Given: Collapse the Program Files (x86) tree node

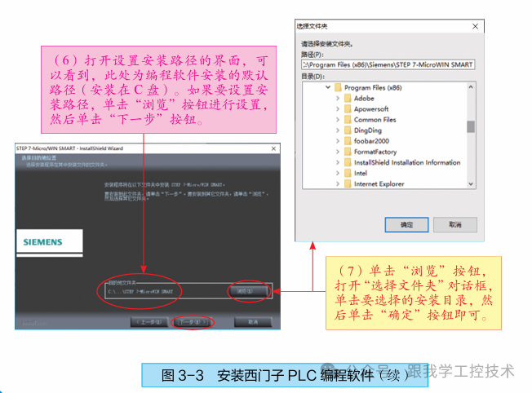Looking at the screenshot, I should click(328, 87).
